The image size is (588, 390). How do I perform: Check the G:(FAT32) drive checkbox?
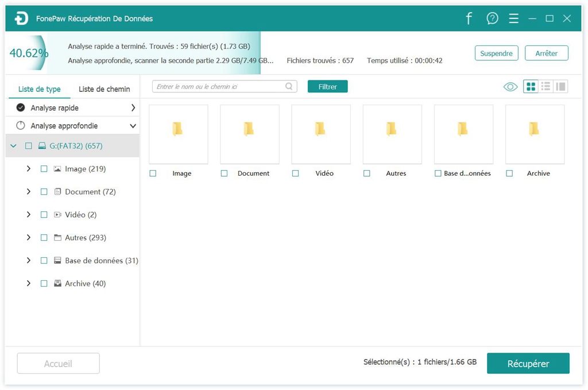pos(29,145)
